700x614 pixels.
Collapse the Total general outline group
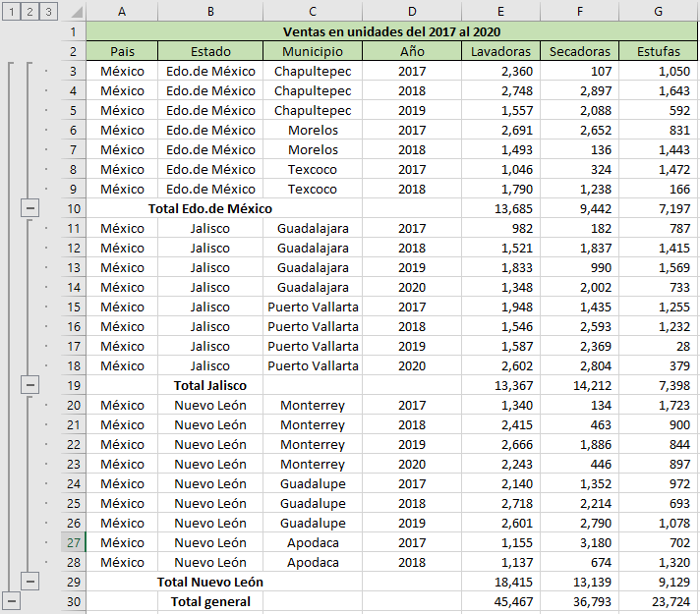(x=11, y=601)
